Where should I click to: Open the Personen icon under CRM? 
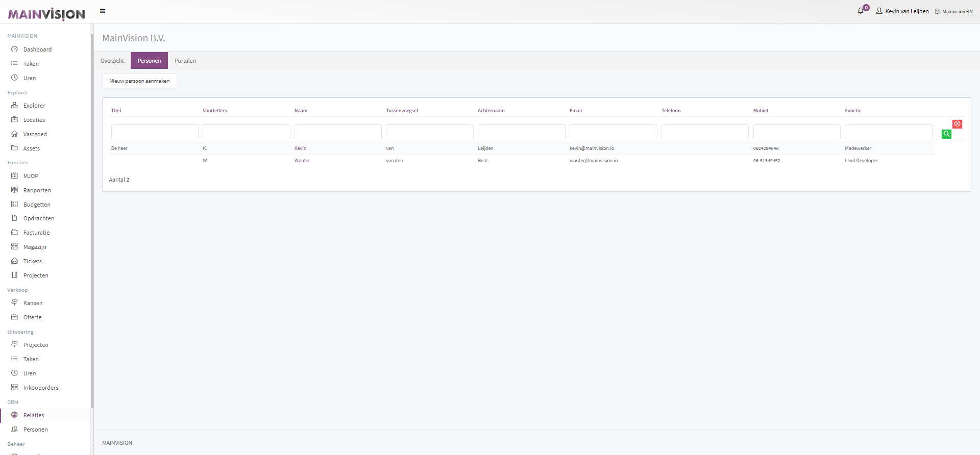pyautogui.click(x=14, y=429)
